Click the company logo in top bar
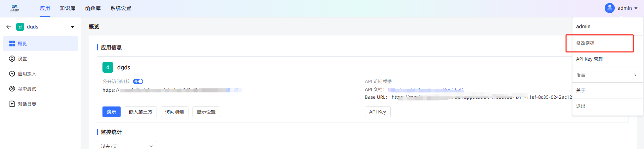Screen dimensions: 644x149 [x=15, y=8]
